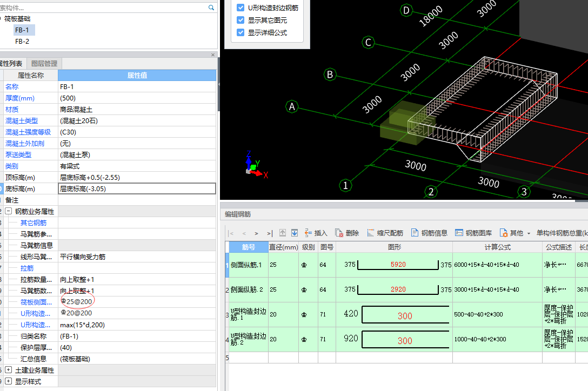Open 钢筋信息 tool
This screenshot has width=588, height=391.
pos(429,233)
